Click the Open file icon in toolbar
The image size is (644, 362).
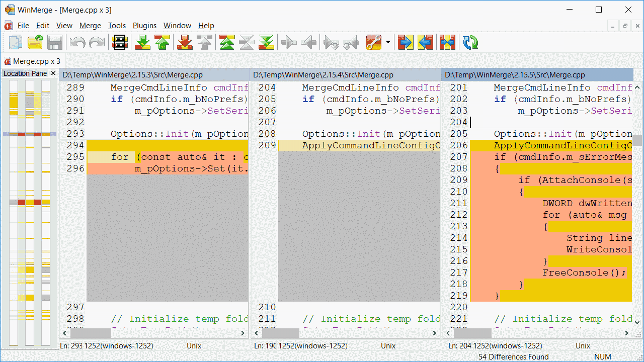coord(35,42)
